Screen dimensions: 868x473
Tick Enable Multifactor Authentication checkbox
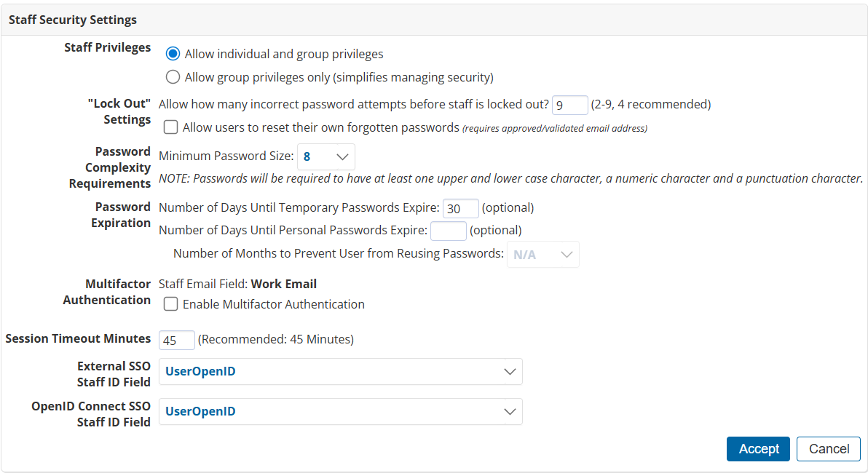[x=171, y=304]
